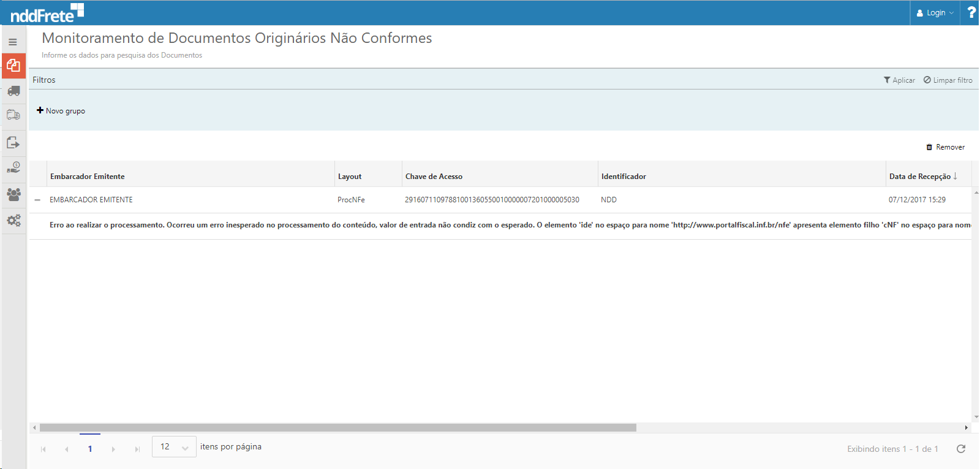Refresh the grid with reload icon
The width and height of the screenshot is (980, 469).
(961, 449)
